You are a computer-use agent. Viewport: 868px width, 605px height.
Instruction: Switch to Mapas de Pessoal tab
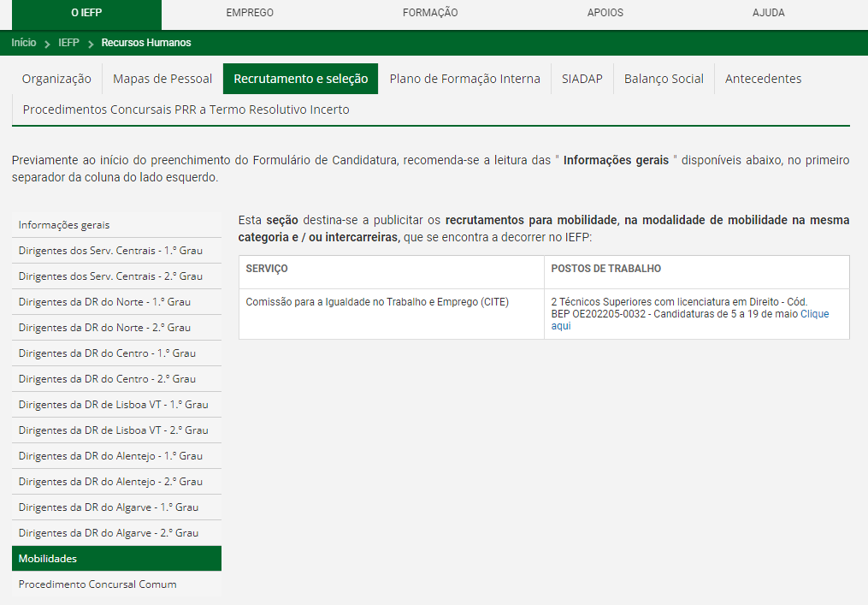pyautogui.click(x=162, y=79)
